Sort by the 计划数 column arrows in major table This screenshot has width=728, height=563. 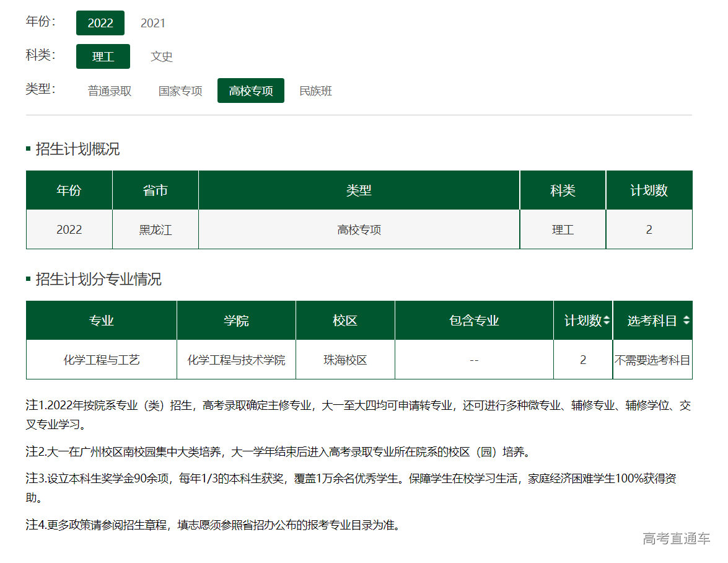pyautogui.click(x=607, y=321)
